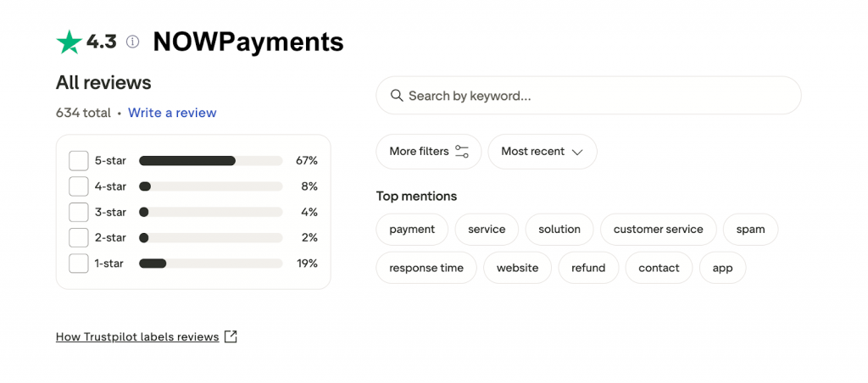The width and height of the screenshot is (868, 383).
Task: Click the green Trustpilot star icon
Action: (x=69, y=42)
